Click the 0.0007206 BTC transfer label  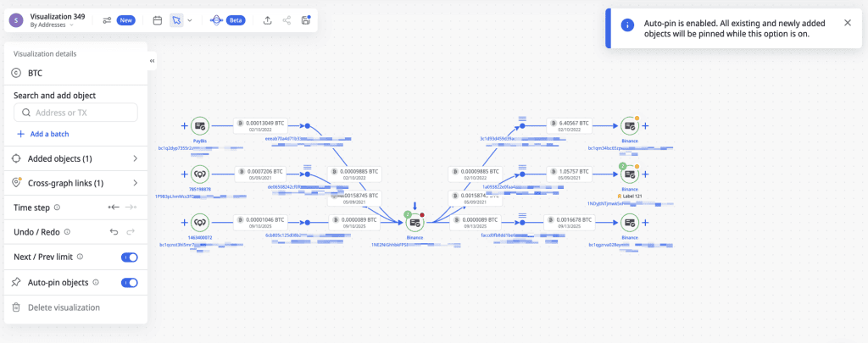[259, 174]
